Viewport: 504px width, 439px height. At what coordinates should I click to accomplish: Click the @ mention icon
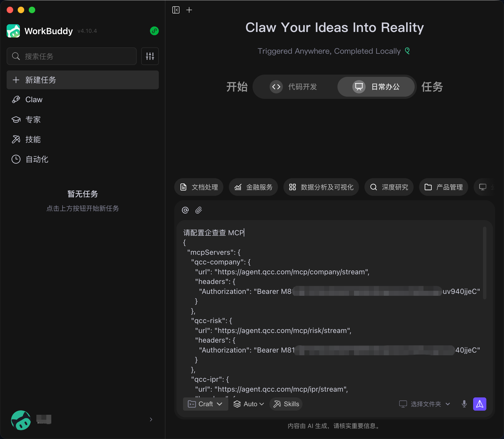coord(185,210)
